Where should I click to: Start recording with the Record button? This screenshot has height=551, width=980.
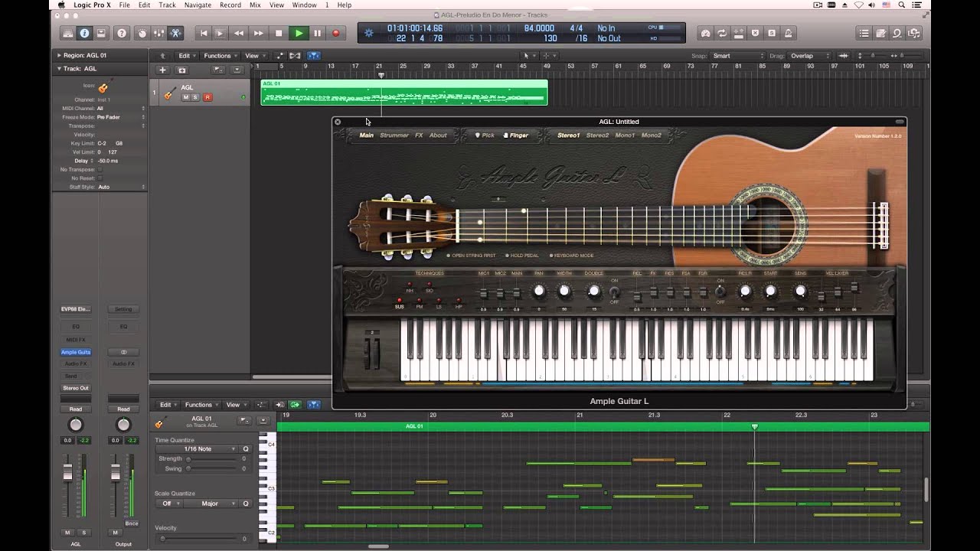[335, 33]
